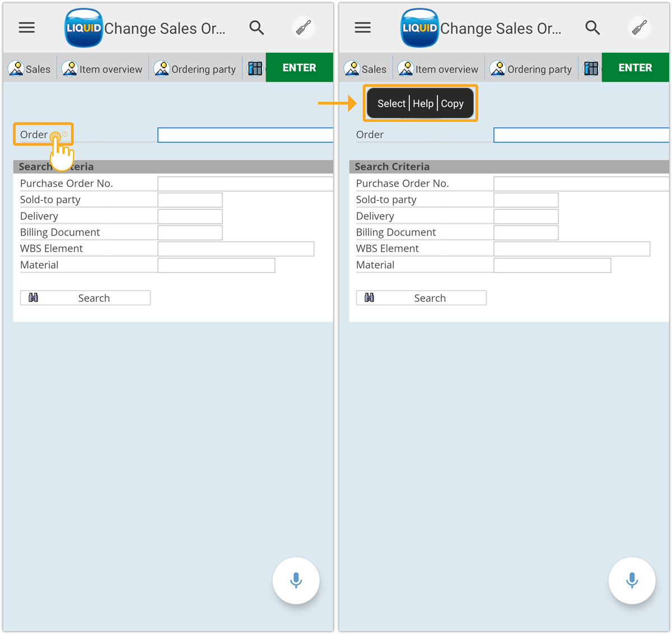The width and height of the screenshot is (672, 634).
Task: Focus the Material field in right screen
Action: [552, 265]
